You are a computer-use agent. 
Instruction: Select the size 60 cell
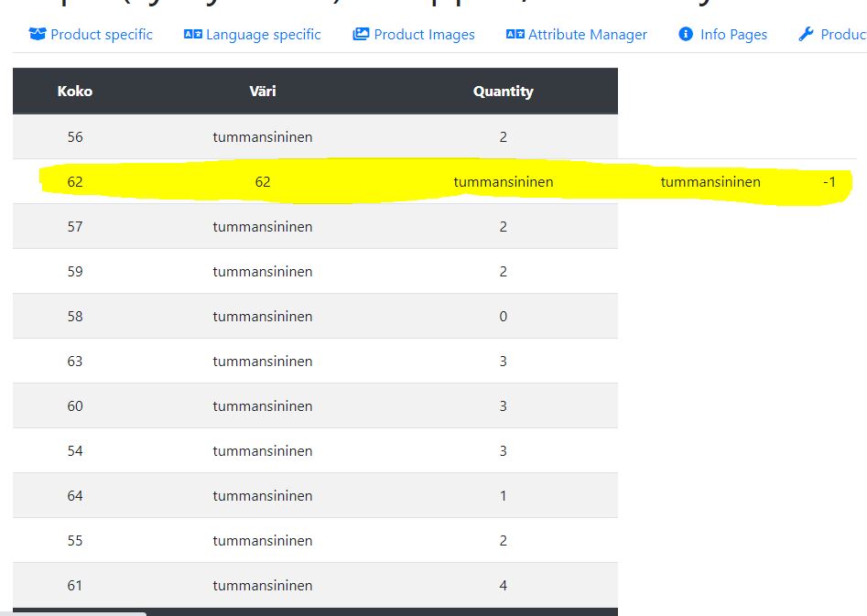pyautogui.click(x=75, y=405)
